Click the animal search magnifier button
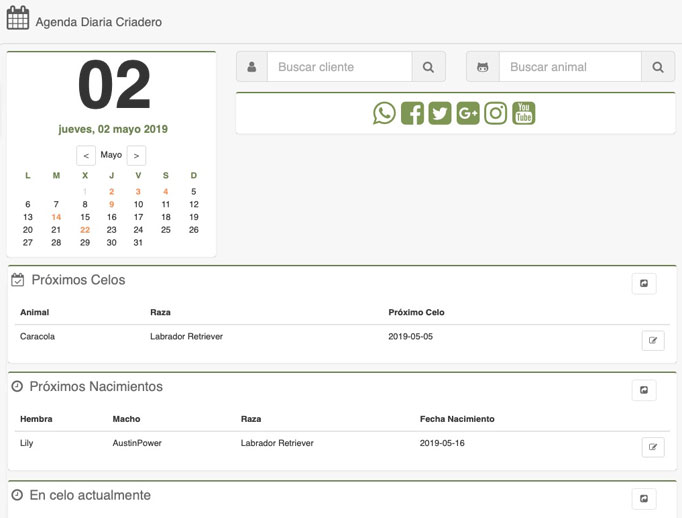 657,67
